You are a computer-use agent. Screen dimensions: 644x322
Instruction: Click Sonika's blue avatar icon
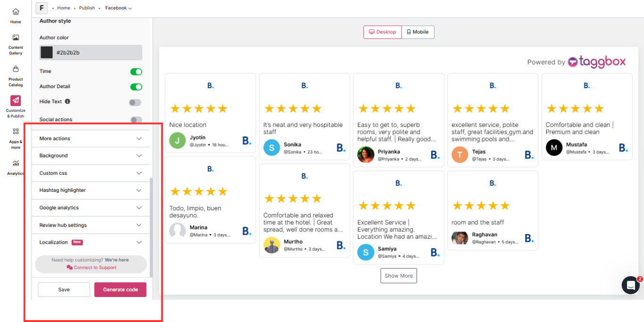[x=271, y=148]
